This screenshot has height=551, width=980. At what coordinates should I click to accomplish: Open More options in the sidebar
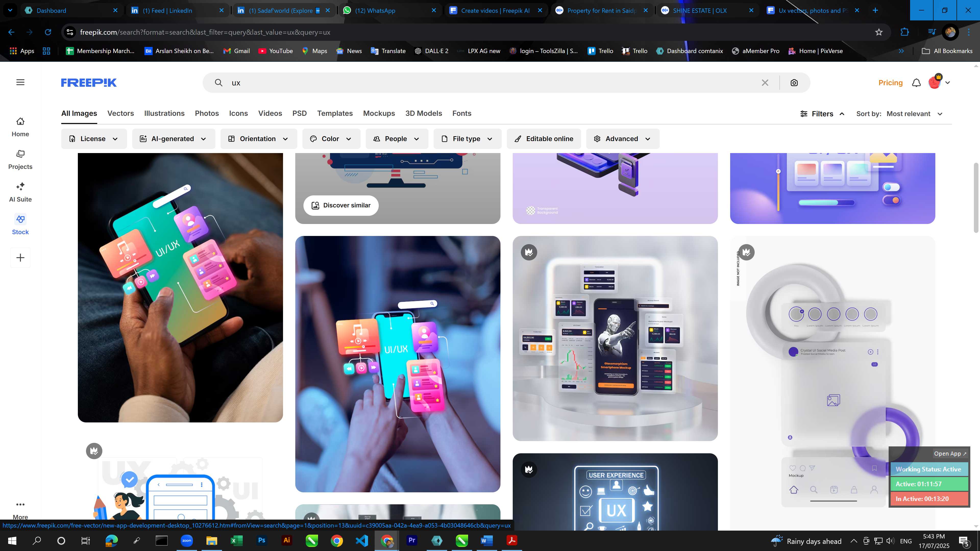coord(20,510)
